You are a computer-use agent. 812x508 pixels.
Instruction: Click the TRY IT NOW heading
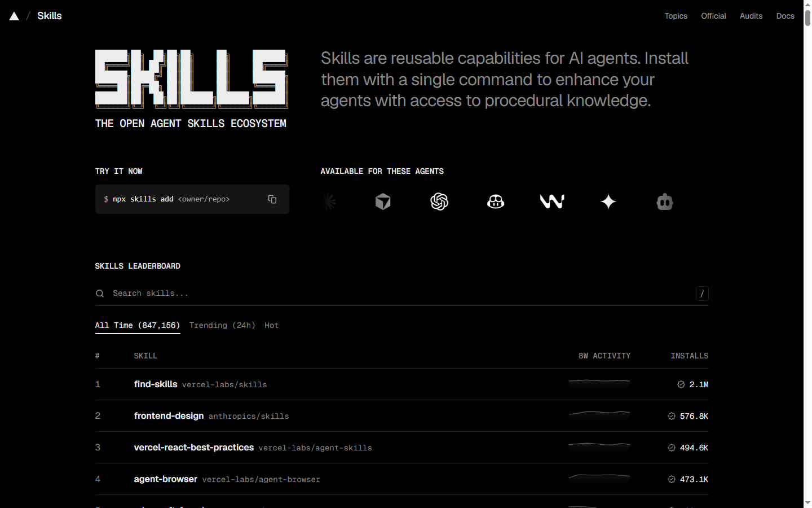tap(118, 171)
